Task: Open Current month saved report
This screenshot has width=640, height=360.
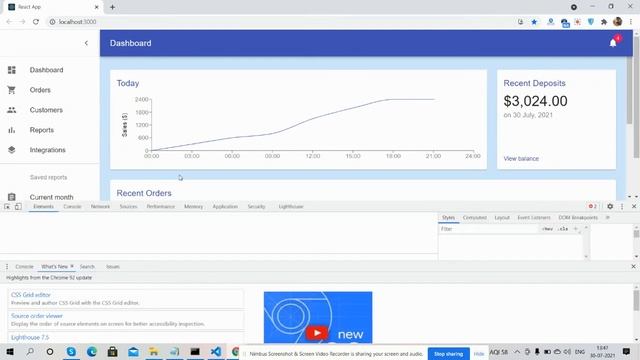Action: coord(51,197)
